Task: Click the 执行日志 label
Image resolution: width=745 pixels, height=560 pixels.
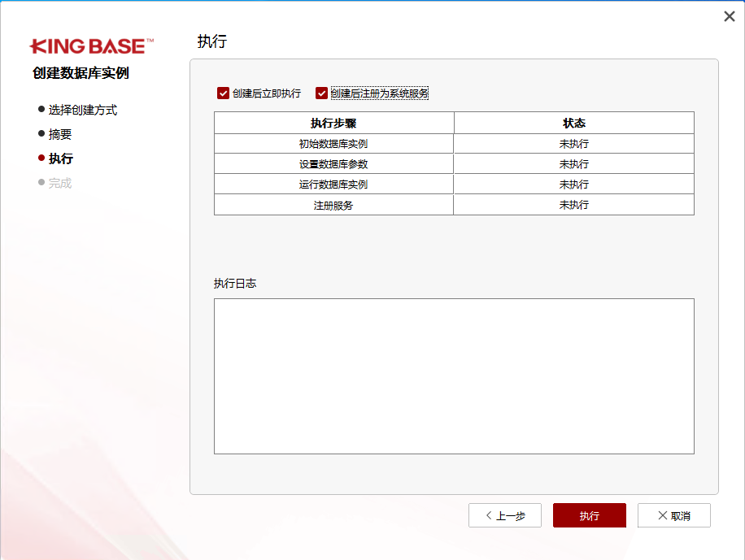Action: click(x=235, y=284)
